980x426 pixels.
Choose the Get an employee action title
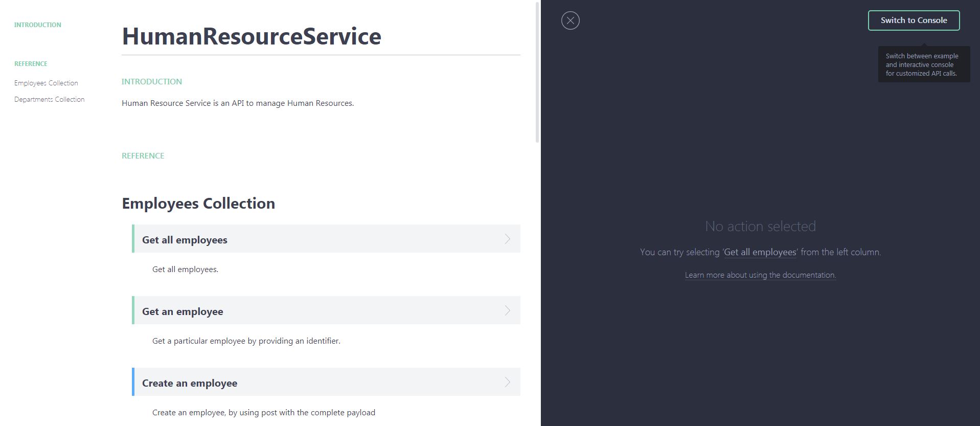coord(183,311)
